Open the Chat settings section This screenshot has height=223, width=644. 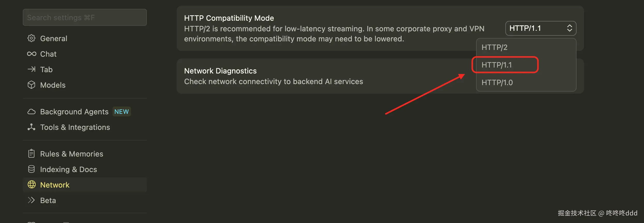click(48, 54)
